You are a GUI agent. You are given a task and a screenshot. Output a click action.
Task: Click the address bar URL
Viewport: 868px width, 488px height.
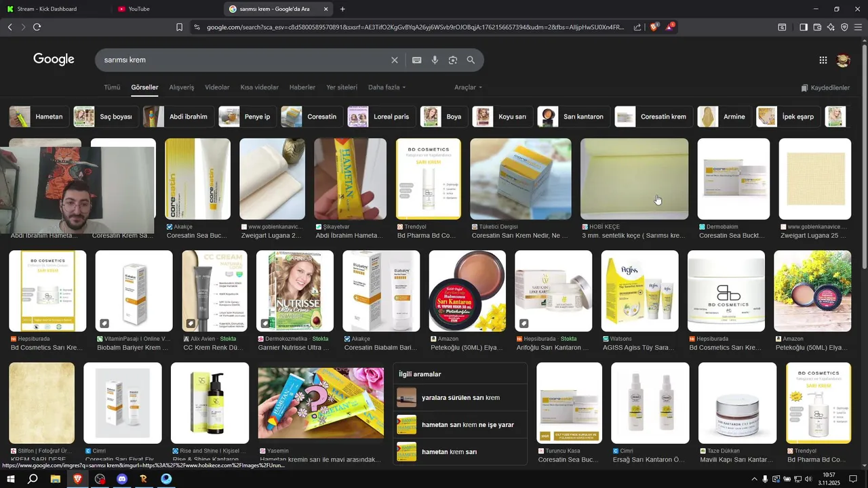pyautogui.click(x=415, y=27)
